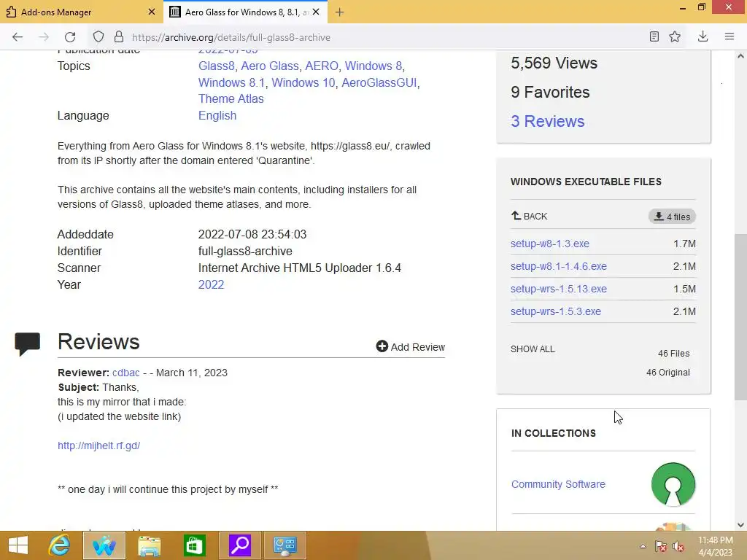Open the Windows Store taskbar icon
The width and height of the screenshot is (747, 560).
[194, 545]
